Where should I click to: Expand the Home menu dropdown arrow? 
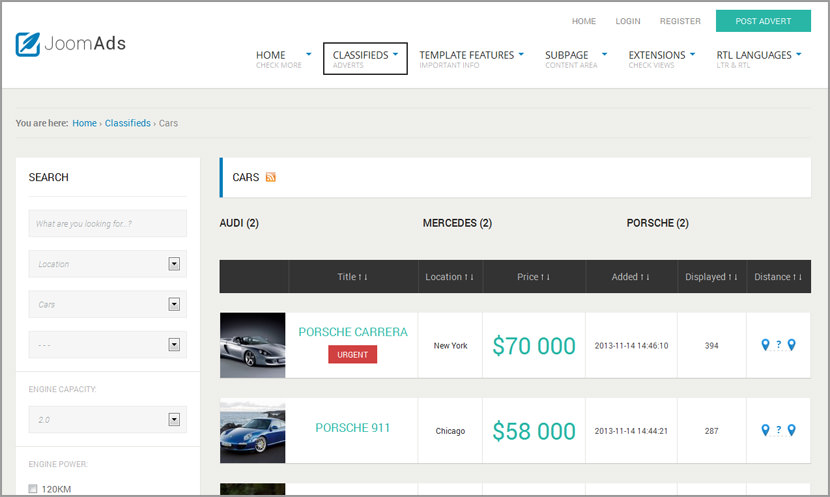point(309,54)
